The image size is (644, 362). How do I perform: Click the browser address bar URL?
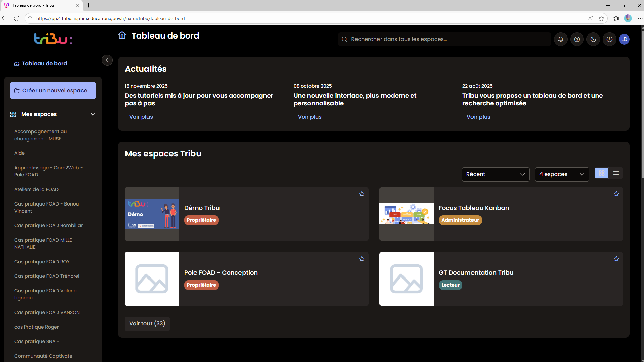(111, 18)
